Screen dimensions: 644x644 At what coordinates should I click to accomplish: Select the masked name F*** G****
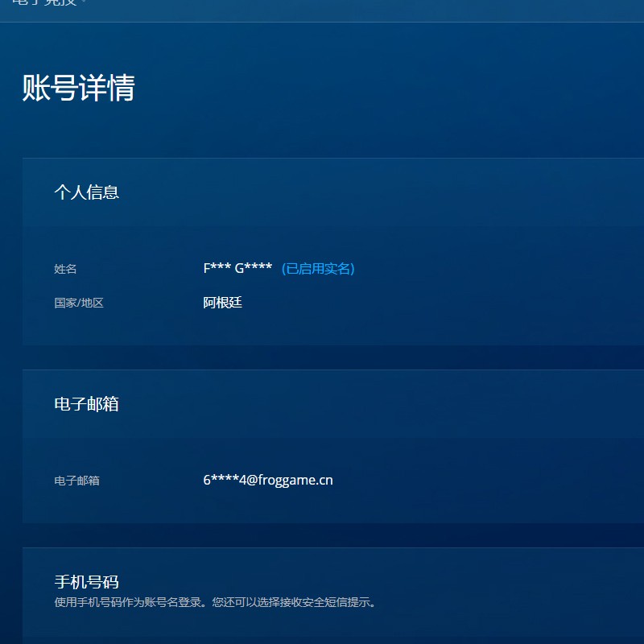pyautogui.click(x=237, y=268)
